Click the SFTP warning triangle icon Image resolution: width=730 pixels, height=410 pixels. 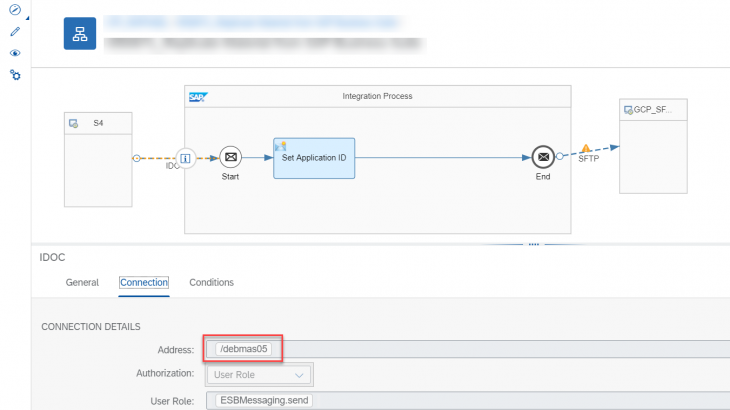[x=586, y=148]
